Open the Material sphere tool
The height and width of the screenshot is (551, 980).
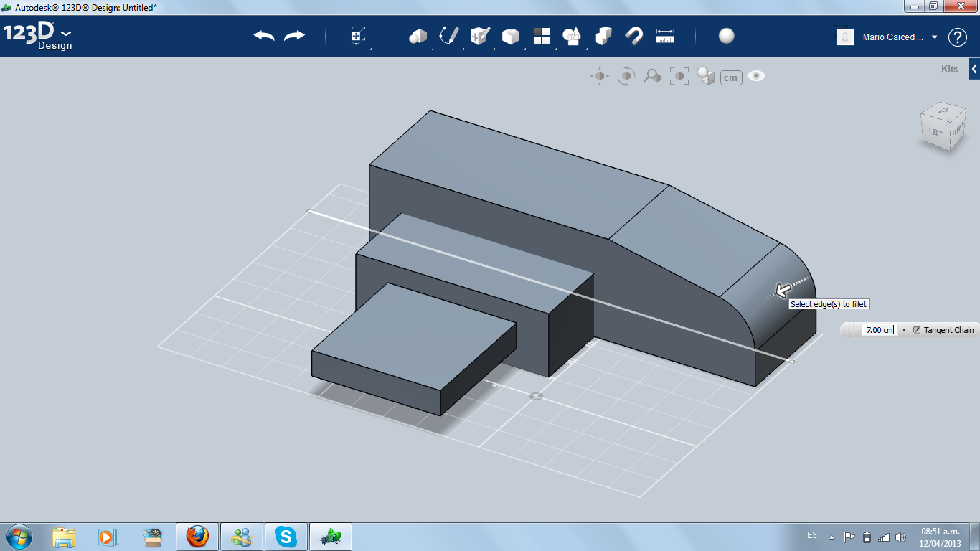click(x=727, y=36)
